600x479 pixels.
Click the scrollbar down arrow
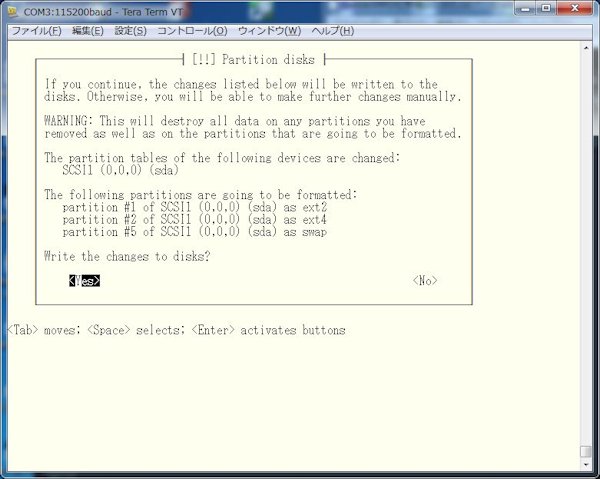586,465
